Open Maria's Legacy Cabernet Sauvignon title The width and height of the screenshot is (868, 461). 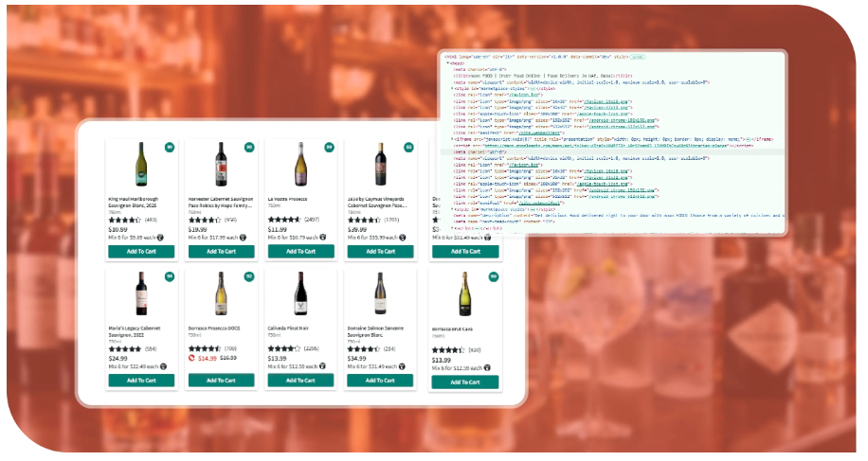[135, 331]
